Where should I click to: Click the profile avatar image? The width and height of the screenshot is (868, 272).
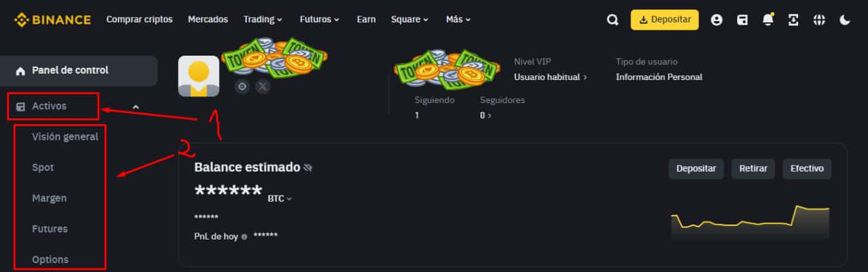click(199, 77)
